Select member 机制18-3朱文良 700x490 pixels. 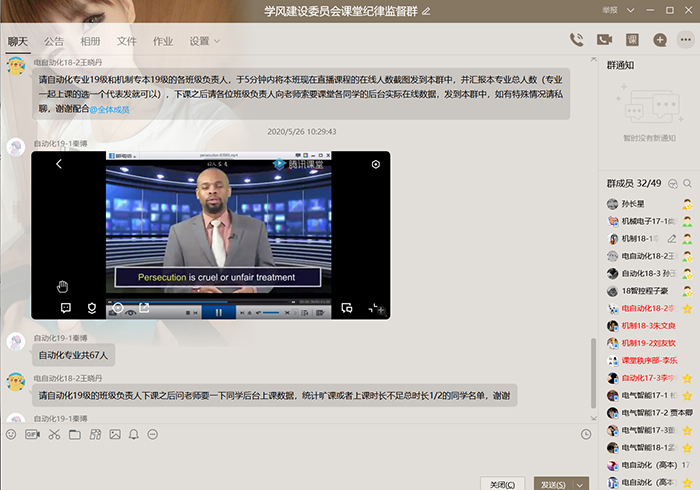(649, 326)
